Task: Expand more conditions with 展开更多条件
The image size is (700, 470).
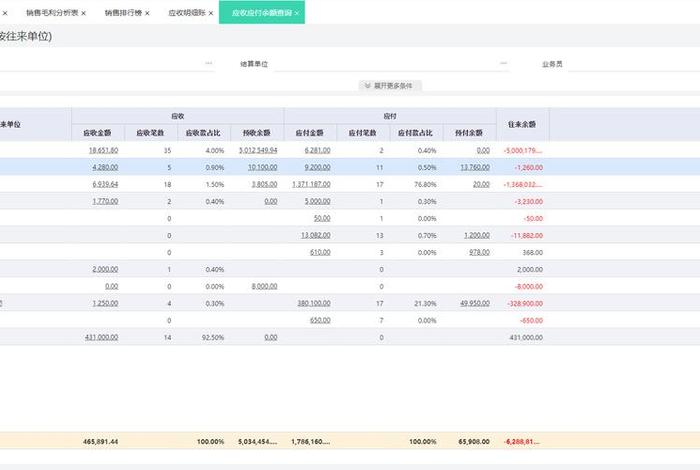Action: (391, 86)
